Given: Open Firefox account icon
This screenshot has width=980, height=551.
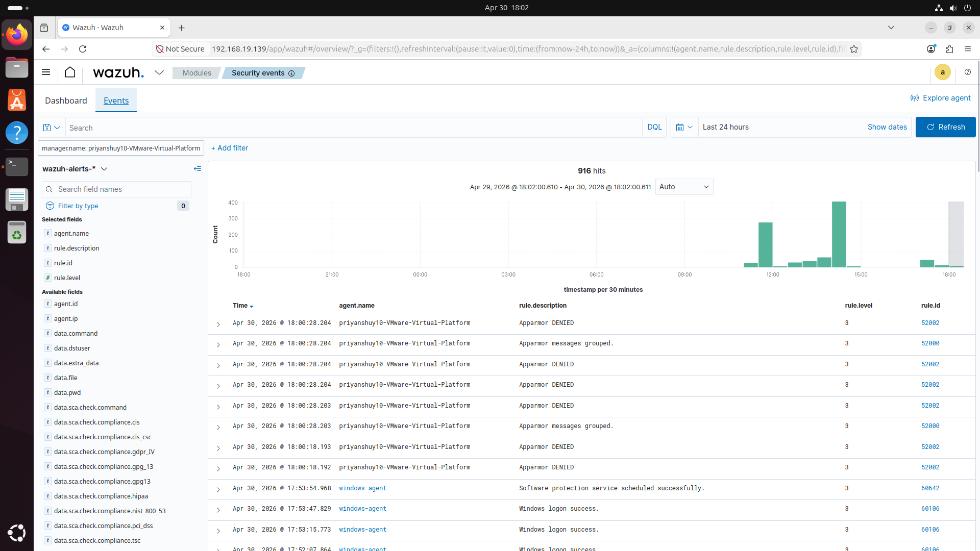Looking at the screenshot, I should tap(931, 49).
